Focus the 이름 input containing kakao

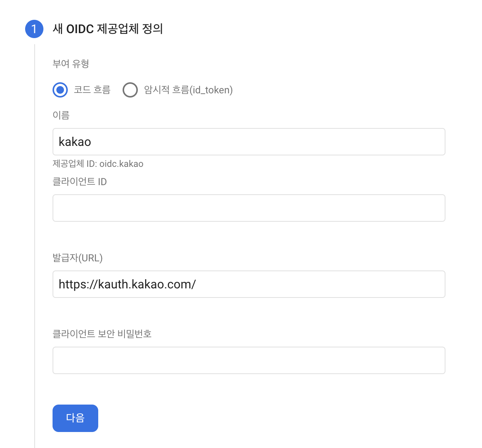pyautogui.click(x=249, y=142)
